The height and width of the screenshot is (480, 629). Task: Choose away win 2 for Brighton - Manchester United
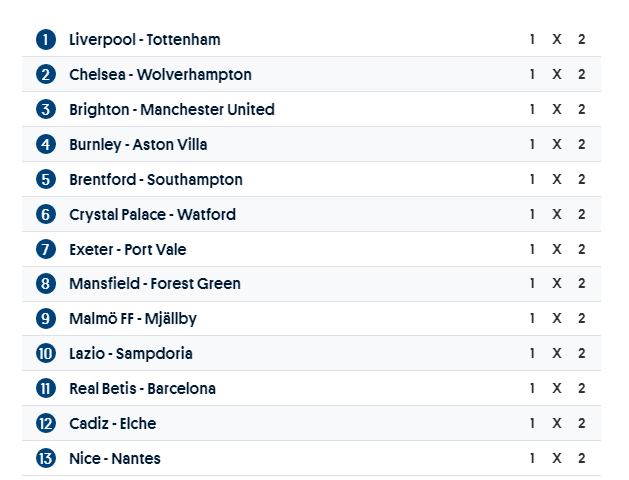(x=582, y=110)
